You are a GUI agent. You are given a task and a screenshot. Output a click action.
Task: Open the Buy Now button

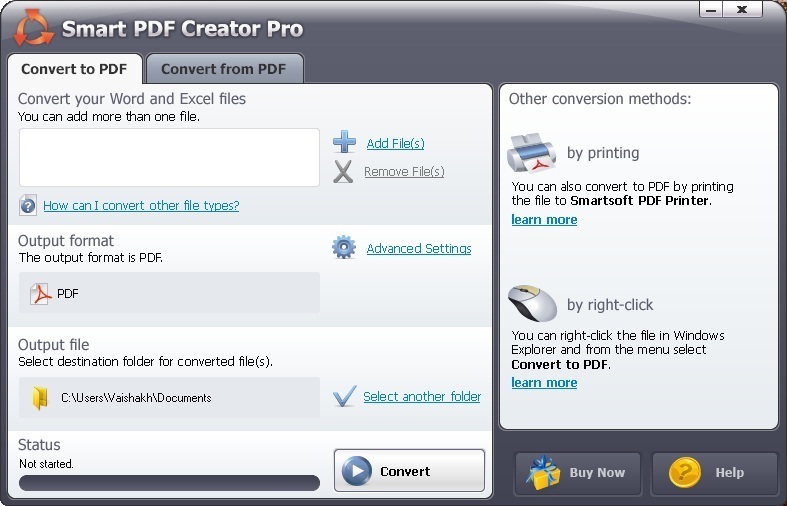[578, 473]
